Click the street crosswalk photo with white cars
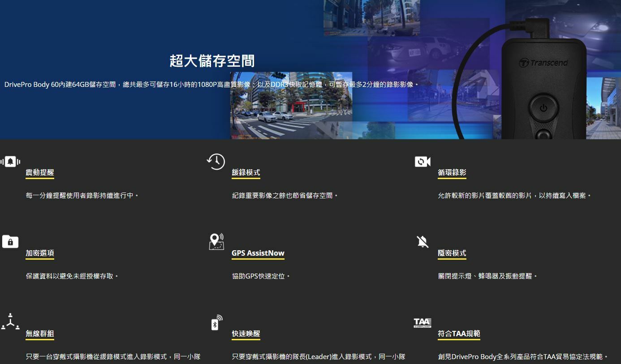This screenshot has width=621, height=364. pos(291,105)
